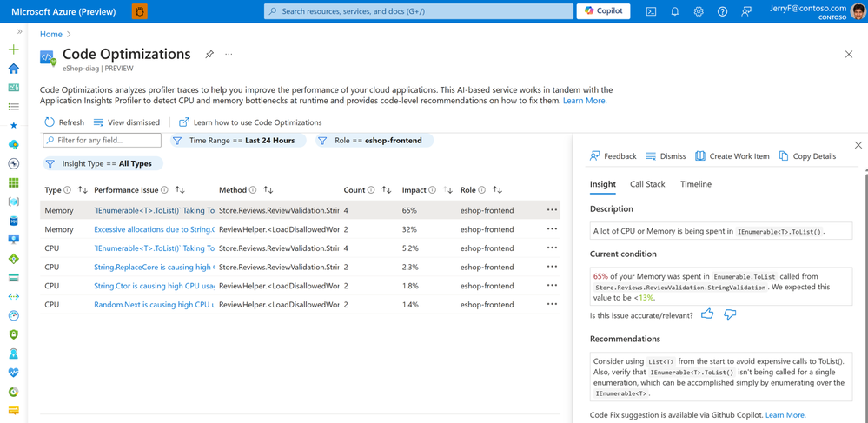This screenshot has height=423, width=868.
Task: Open the green shield Security icon
Action: coord(14,334)
